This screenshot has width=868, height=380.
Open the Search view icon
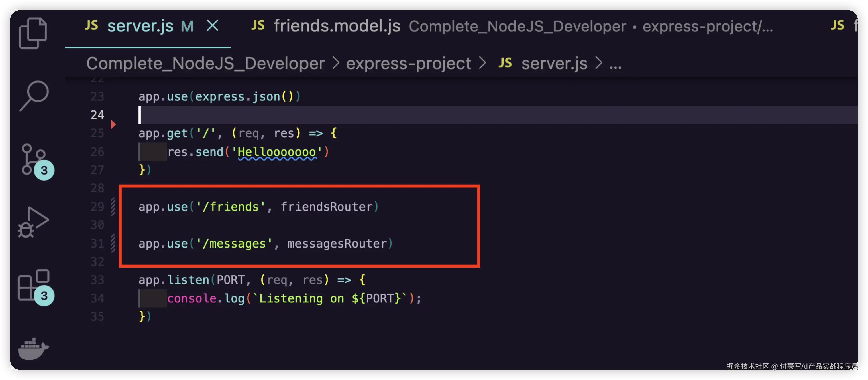[34, 96]
